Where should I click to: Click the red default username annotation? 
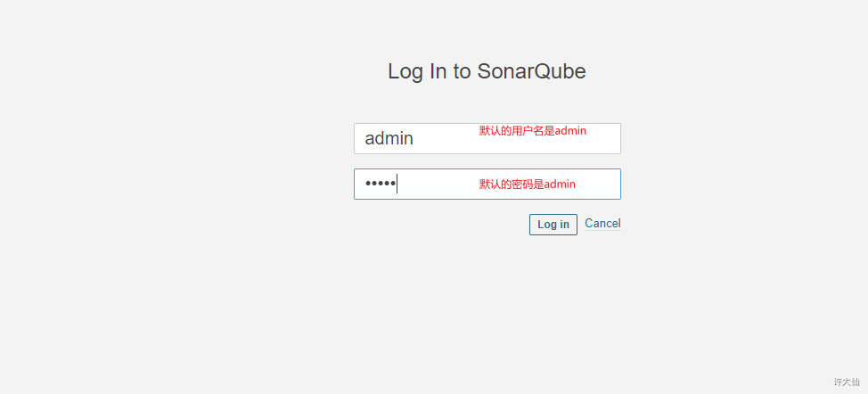coord(533,131)
